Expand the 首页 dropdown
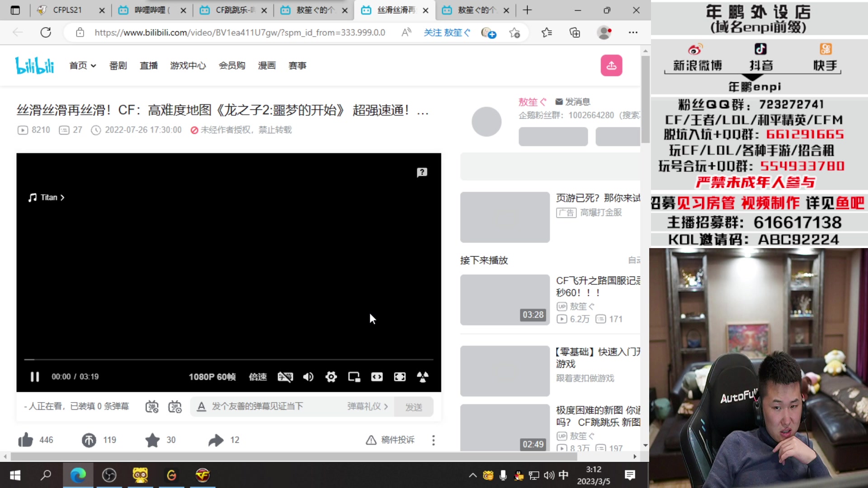This screenshot has width=868, height=488. point(82,66)
